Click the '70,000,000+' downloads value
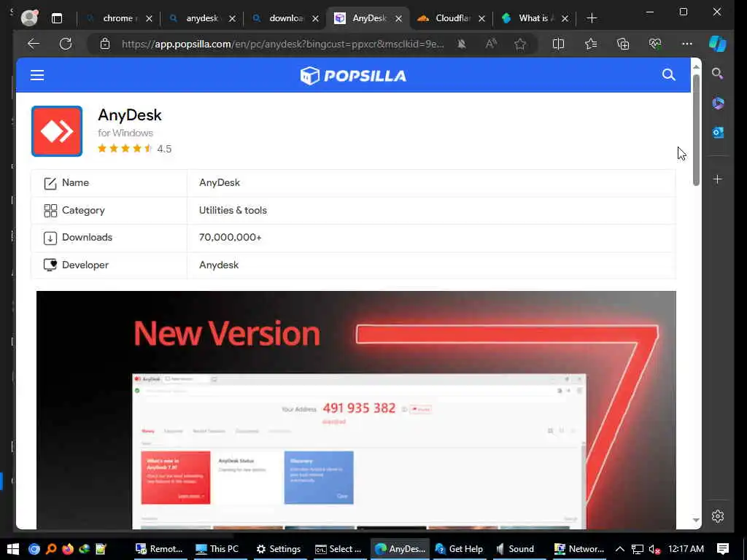 pos(230,237)
